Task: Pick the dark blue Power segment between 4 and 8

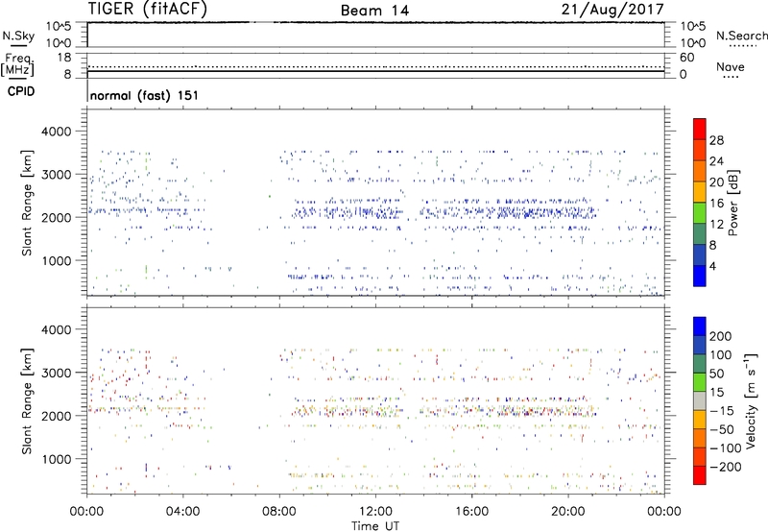Action: pos(700,255)
